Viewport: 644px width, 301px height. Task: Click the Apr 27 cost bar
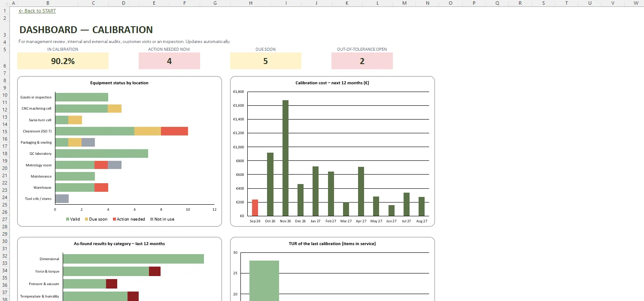tap(361, 191)
